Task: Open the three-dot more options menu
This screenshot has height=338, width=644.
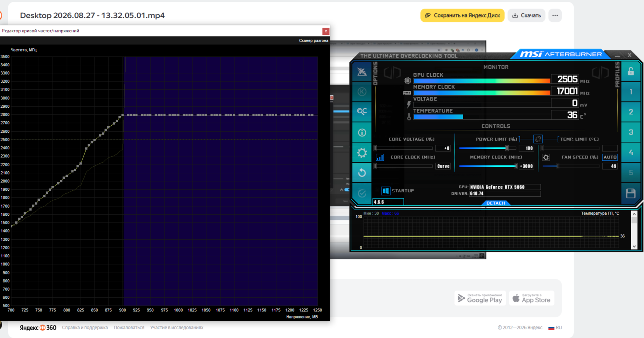Action: [x=555, y=15]
